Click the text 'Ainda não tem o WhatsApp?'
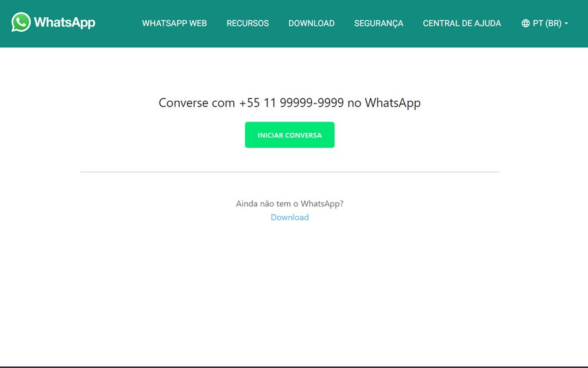Screen dimensions: 588x368 point(289,204)
